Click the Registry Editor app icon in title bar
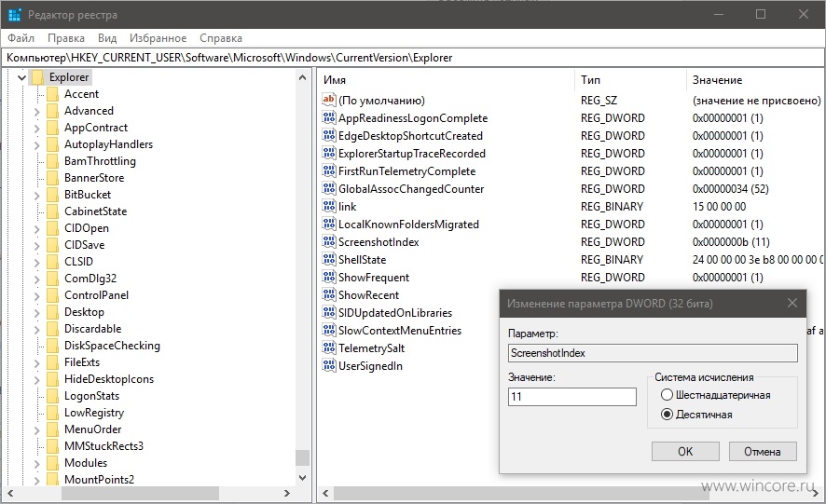 point(14,15)
